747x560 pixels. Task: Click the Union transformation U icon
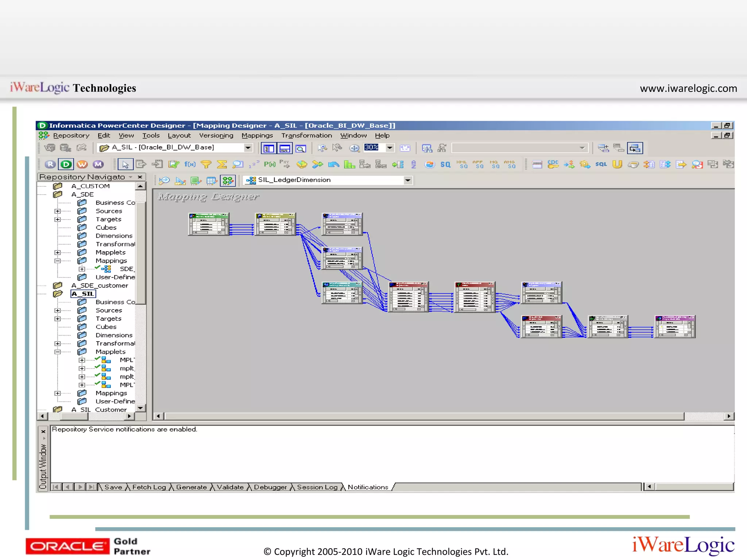pos(617,164)
